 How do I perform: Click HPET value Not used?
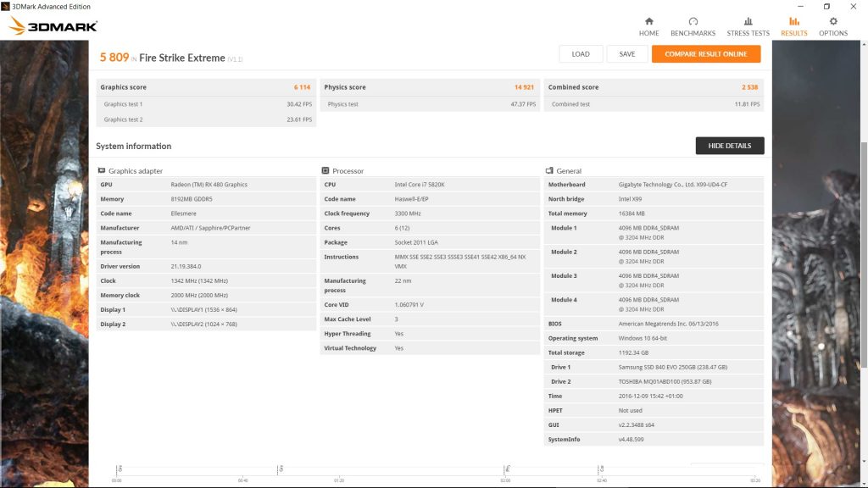tap(630, 411)
